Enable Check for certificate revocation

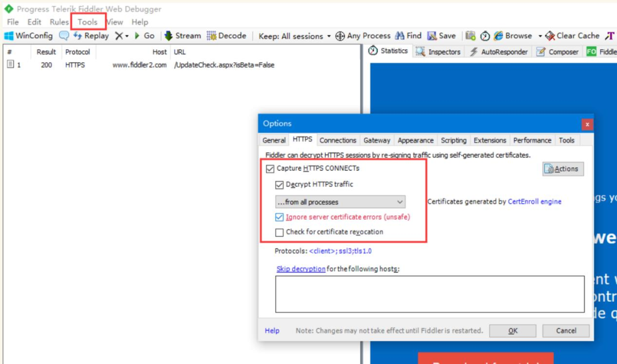point(279,232)
